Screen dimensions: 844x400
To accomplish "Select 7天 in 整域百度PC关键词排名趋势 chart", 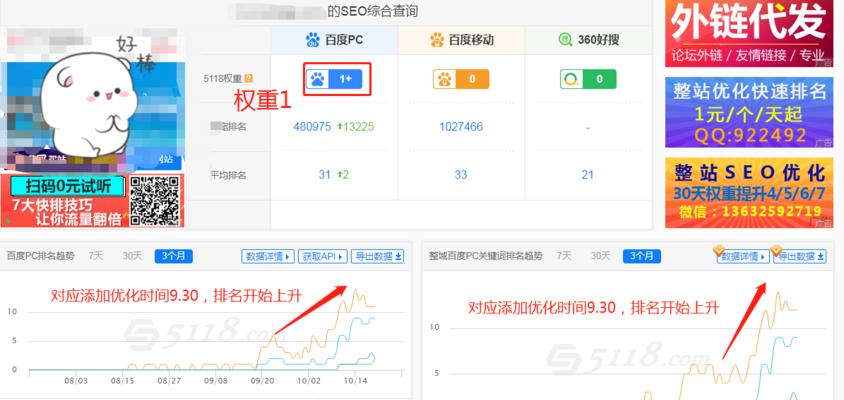I will [x=564, y=256].
